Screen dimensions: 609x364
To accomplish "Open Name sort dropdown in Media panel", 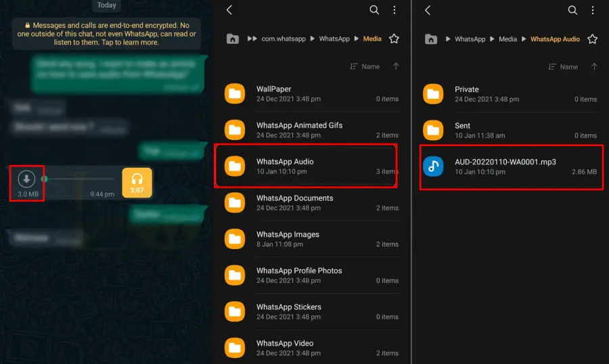I will pyautogui.click(x=364, y=66).
